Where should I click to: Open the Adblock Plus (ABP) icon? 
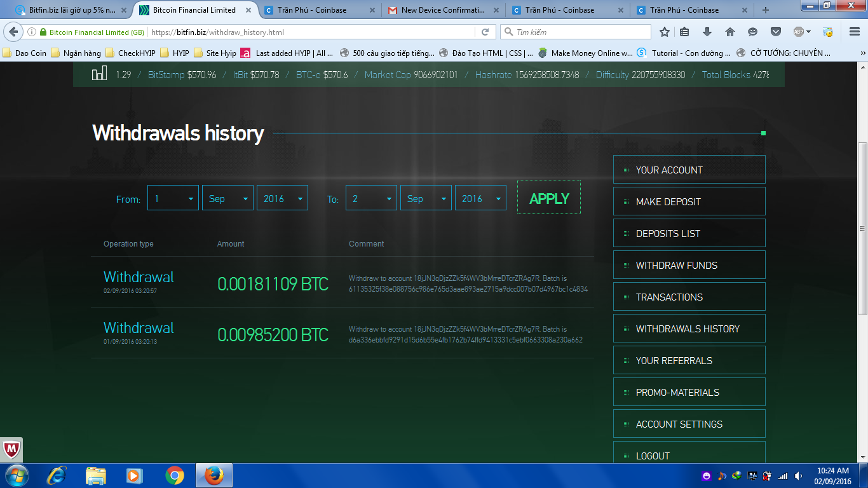[799, 32]
